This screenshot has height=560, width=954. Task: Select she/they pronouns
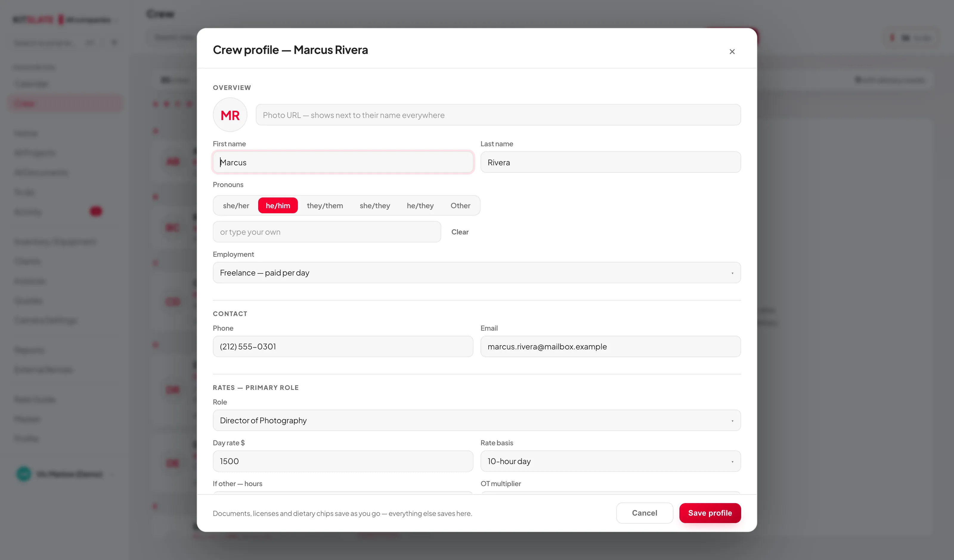375,206
